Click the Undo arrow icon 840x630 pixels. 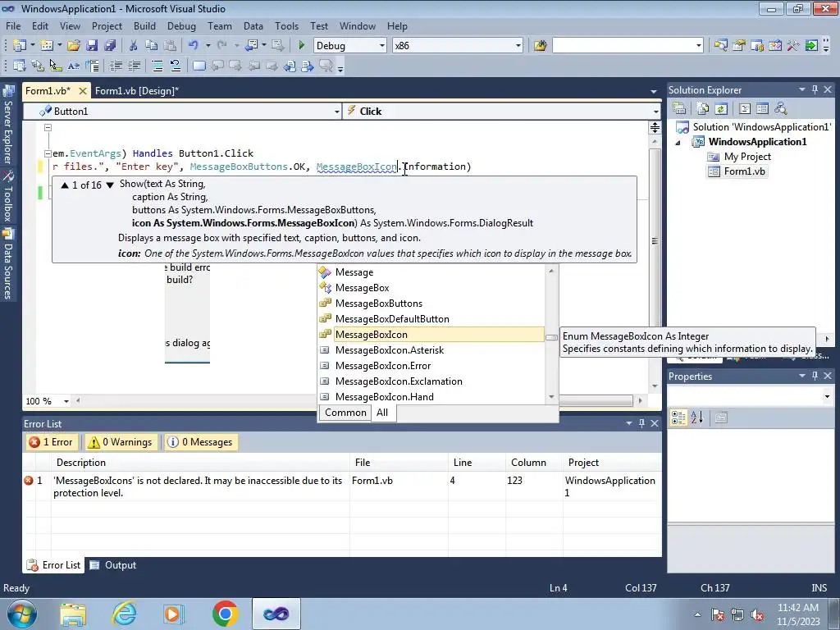tap(194, 46)
